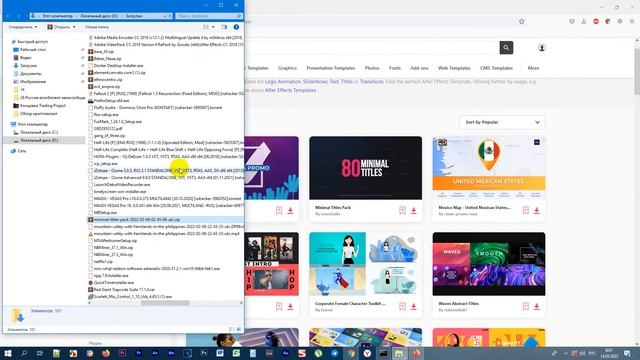Screen dimensions: 640x360
Task: Open the CMS Templates category
Action: point(496,68)
